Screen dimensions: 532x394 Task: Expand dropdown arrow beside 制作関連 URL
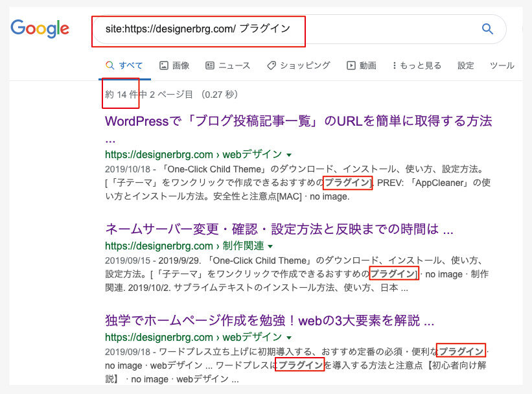click(x=271, y=247)
